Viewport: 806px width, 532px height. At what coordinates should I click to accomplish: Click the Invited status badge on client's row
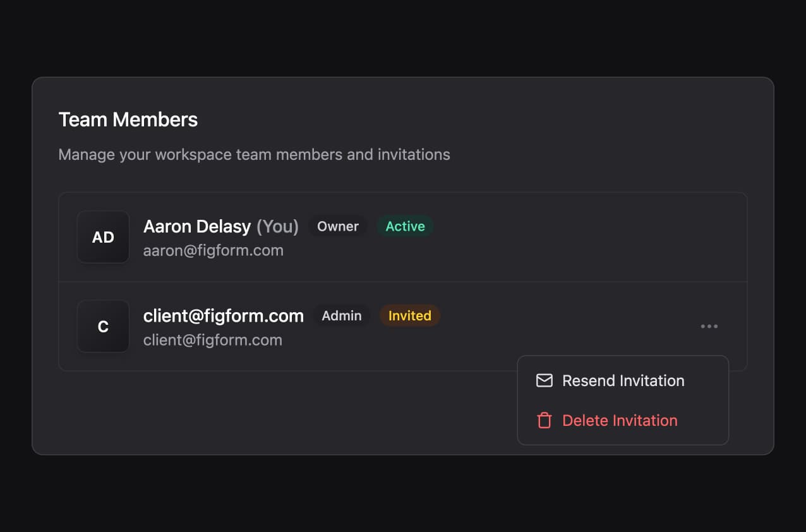409,315
